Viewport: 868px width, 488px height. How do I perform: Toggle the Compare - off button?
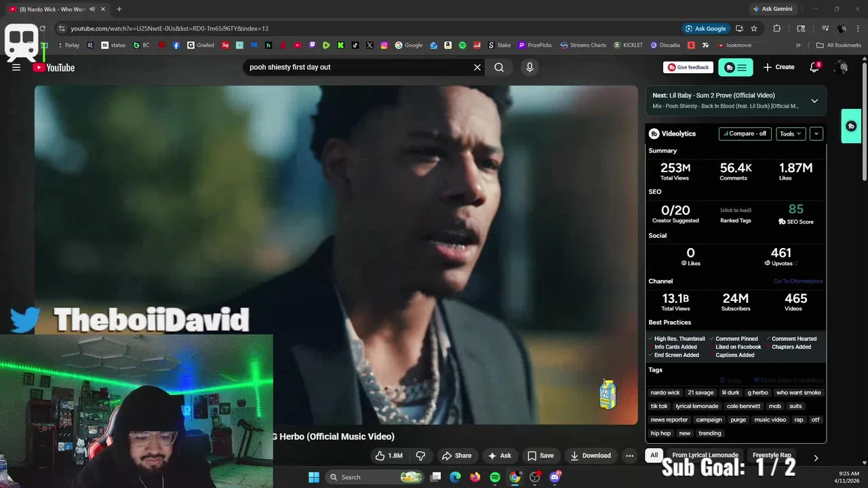coord(745,134)
